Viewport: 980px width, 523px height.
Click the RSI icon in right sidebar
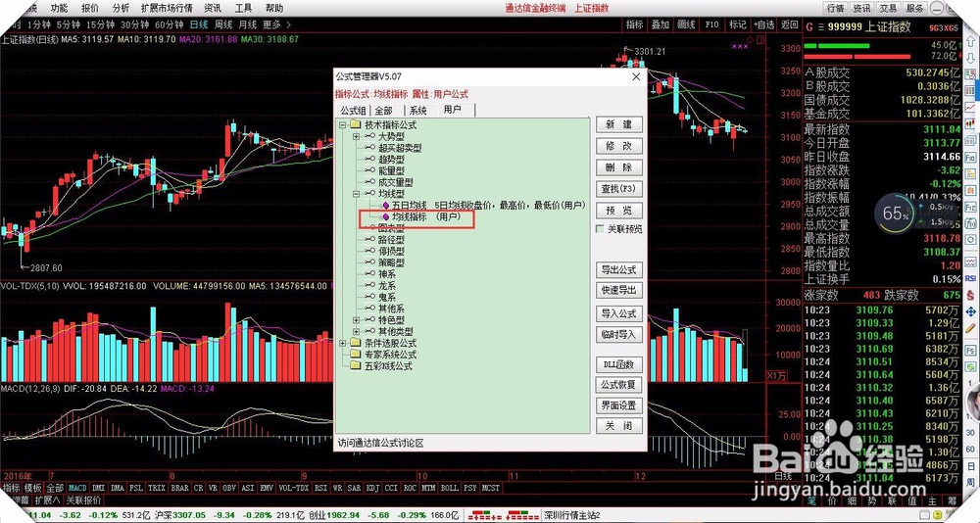(x=971, y=278)
